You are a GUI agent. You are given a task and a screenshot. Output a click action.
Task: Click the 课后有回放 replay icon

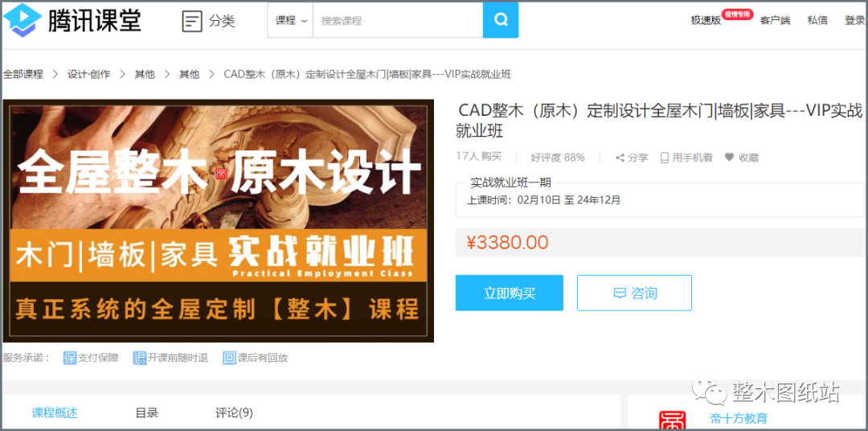click(229, 358)
